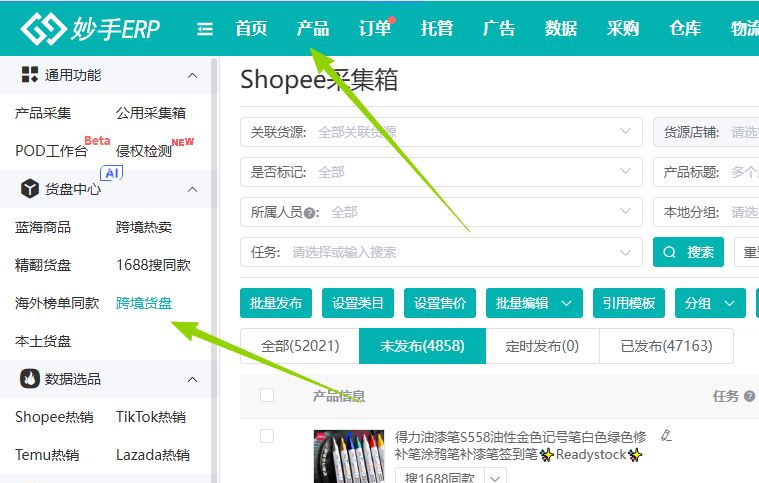Viewport: 759px width, 483px height.
Task: Open the 订单 top menu
Action: coord(375,29)
